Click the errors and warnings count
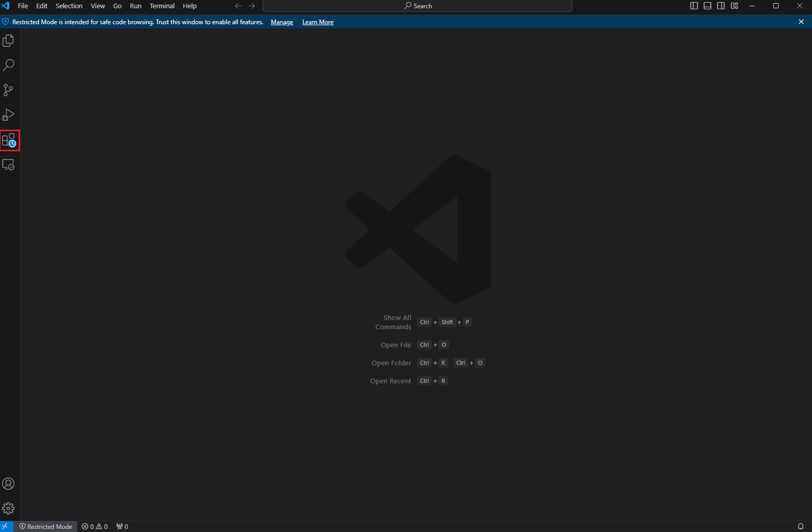 coord(95,526)
